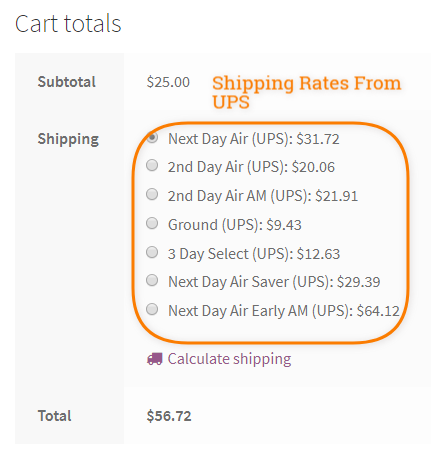Select 2nd Day Air AM (UPS) radio
This screenshot has width=439, height=464.
tap(152, 194)
